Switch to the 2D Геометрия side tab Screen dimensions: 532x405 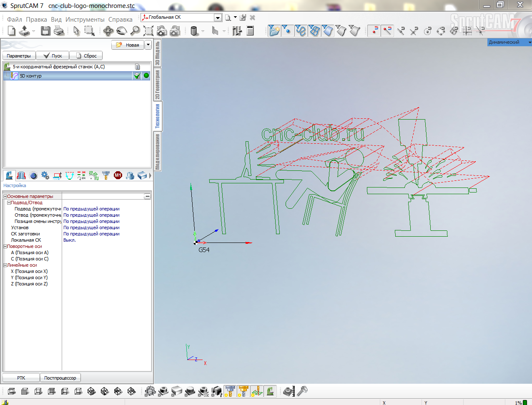[158, 84]
